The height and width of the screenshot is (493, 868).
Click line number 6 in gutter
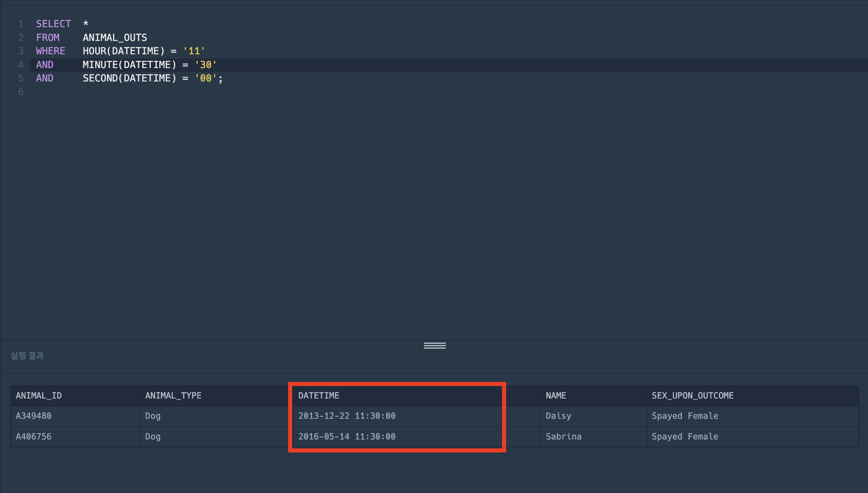[21, 92]
